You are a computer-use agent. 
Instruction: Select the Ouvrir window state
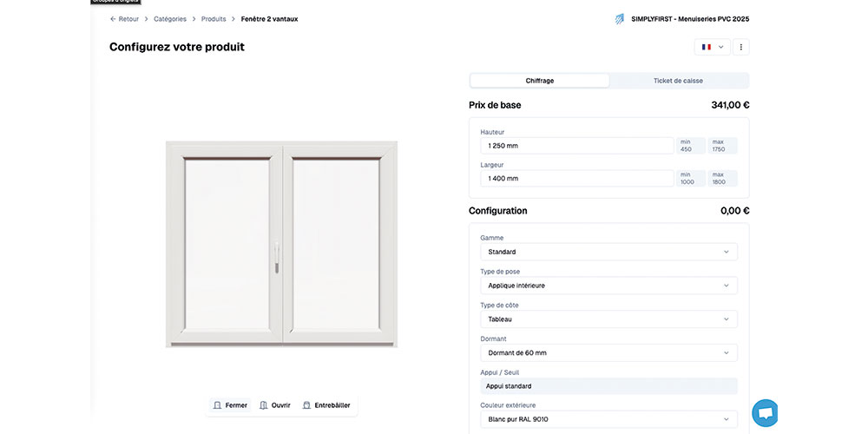pos(274,405)
